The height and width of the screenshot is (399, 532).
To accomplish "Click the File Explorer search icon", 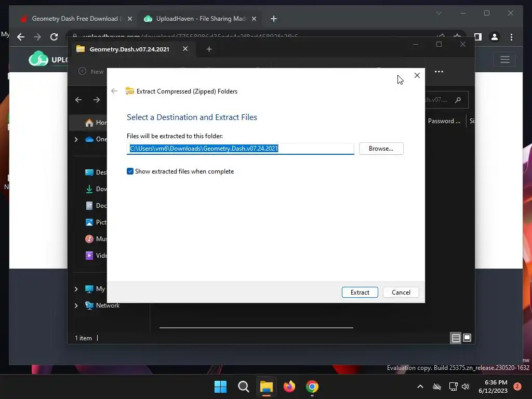I will click(458, 100).
